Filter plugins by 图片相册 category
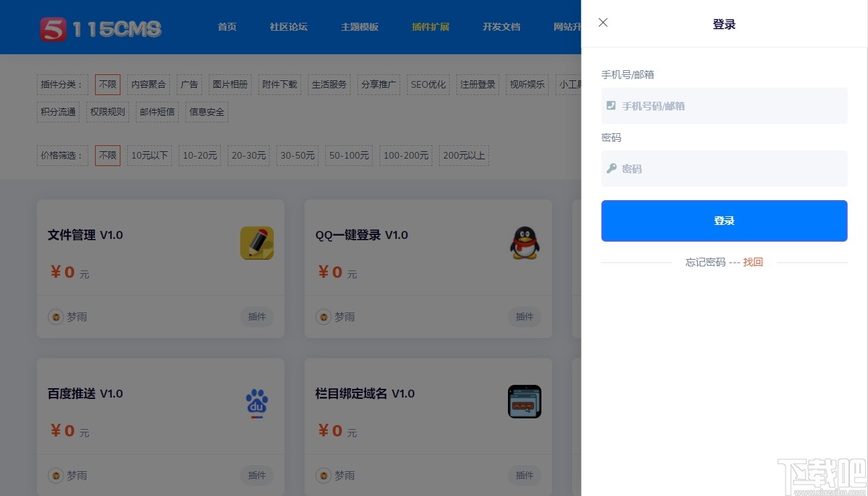This screenshot has height=496, width=868. [230, 84]
